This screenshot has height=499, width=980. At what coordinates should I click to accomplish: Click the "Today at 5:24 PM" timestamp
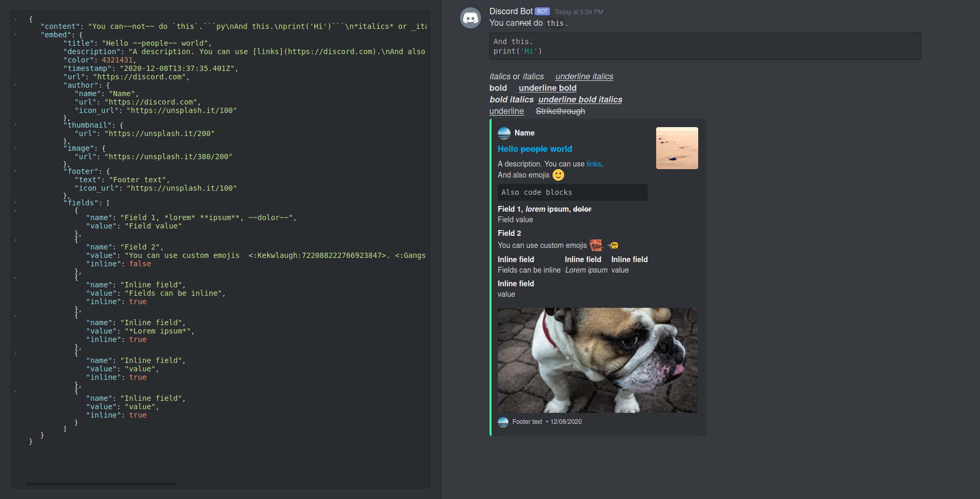579,12
